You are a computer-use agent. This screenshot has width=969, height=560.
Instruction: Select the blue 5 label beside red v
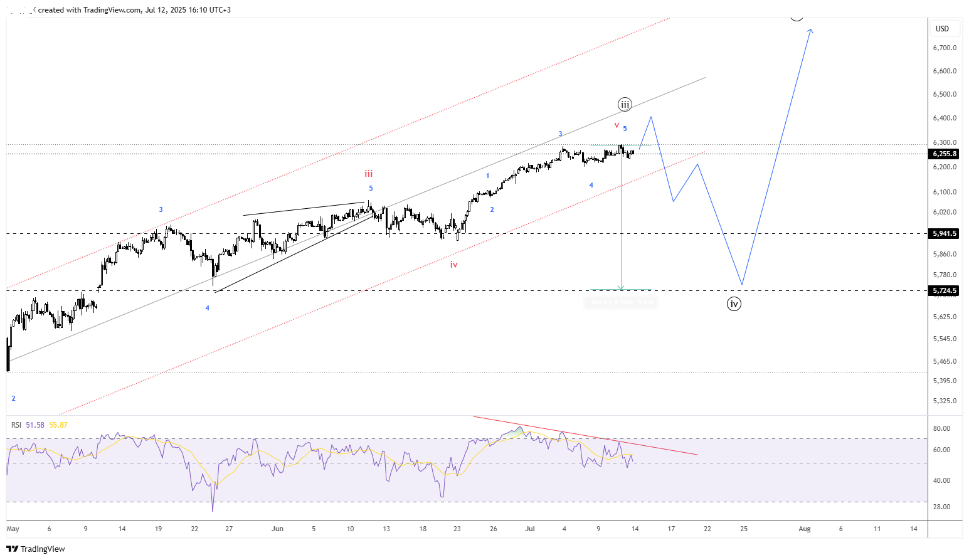pyautogui.click(x=625, y=129)
